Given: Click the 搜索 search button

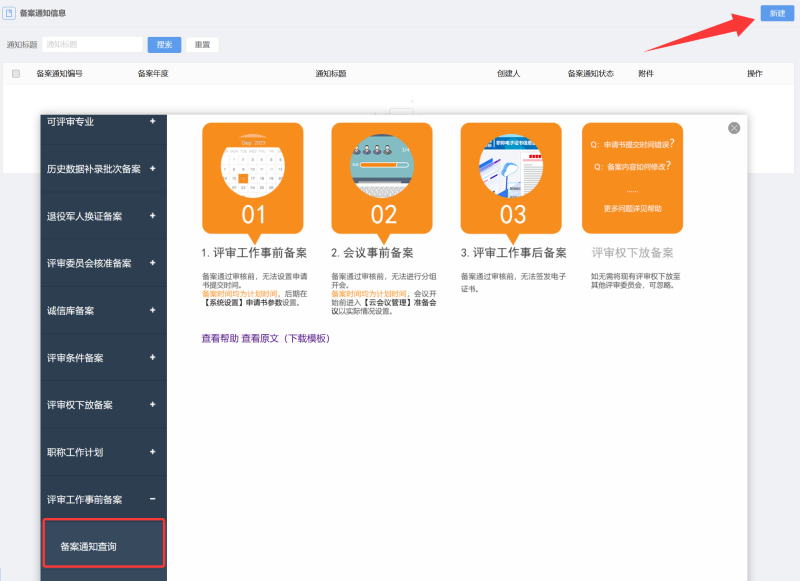Looking at the screenshot, I should 163,44.
